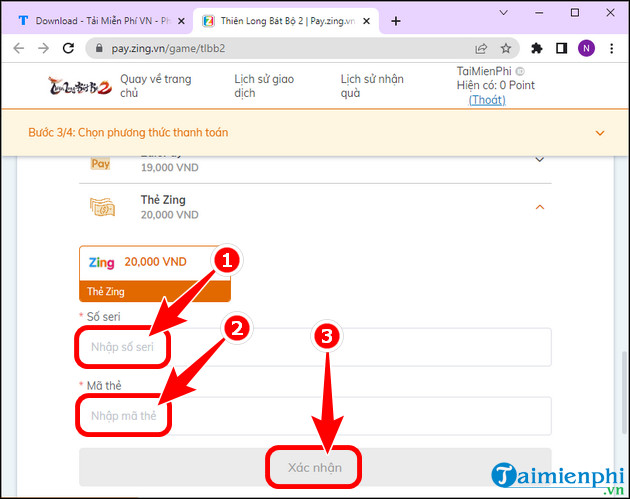Click the Xác nhận confirm button
630x499 pixels.
(x=315, y=468)
